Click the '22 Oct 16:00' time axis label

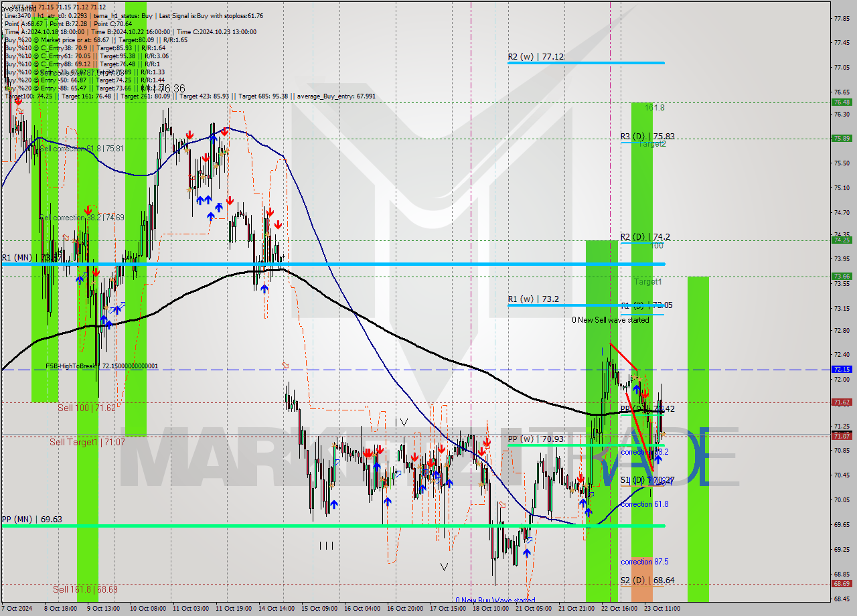(x=619, y=609)
